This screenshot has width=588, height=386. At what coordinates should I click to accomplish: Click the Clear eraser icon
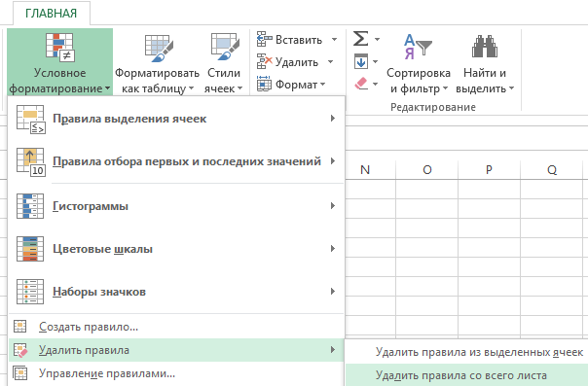[361, 84]
